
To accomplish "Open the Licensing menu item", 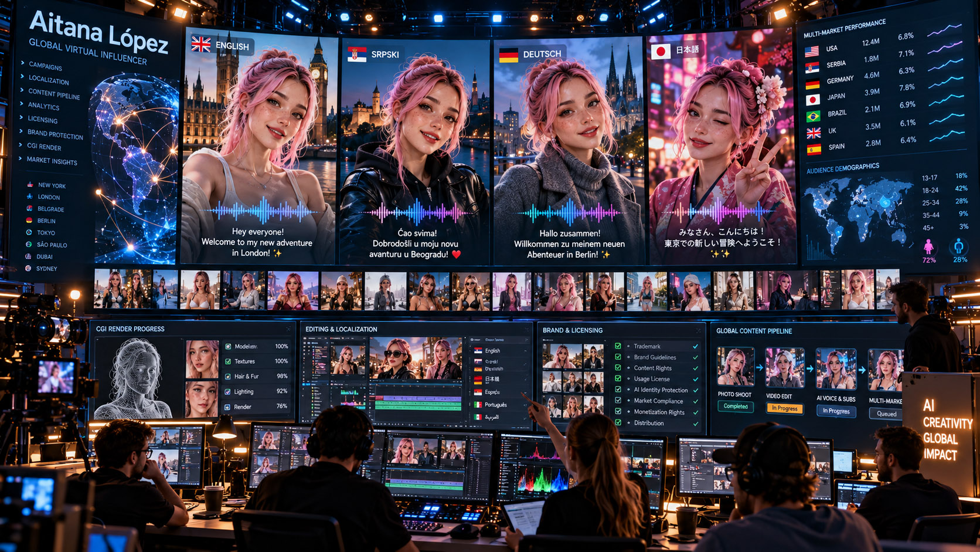I will tap(43, 119).
